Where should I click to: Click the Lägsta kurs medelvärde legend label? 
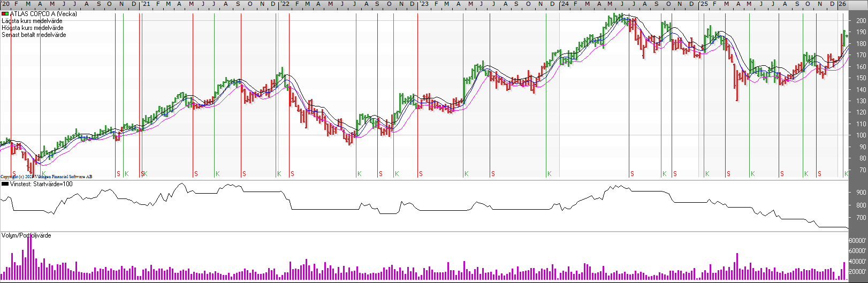coord(32,21)
